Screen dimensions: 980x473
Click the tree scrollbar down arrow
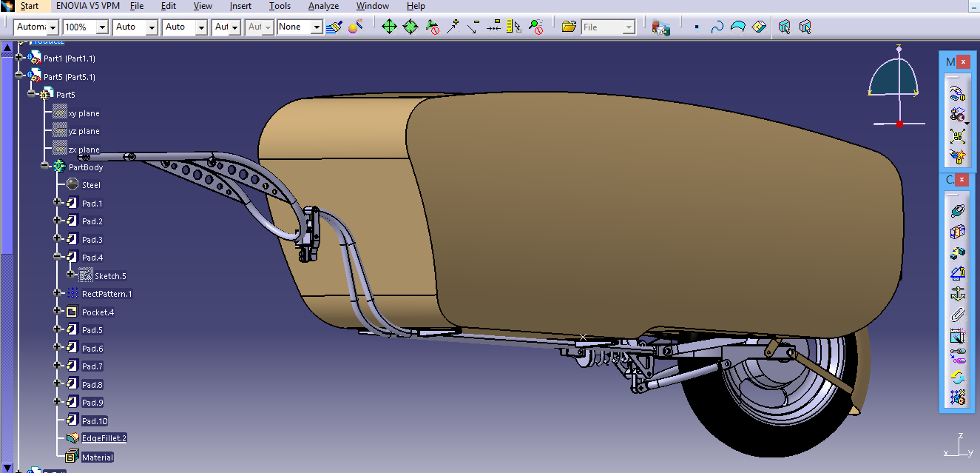[7, 467]
